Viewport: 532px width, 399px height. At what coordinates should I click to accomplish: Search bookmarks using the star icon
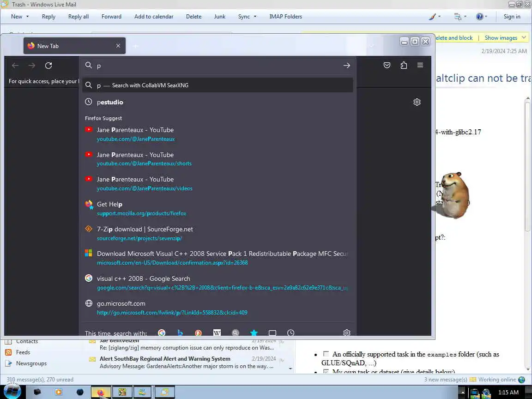[254, 332]
